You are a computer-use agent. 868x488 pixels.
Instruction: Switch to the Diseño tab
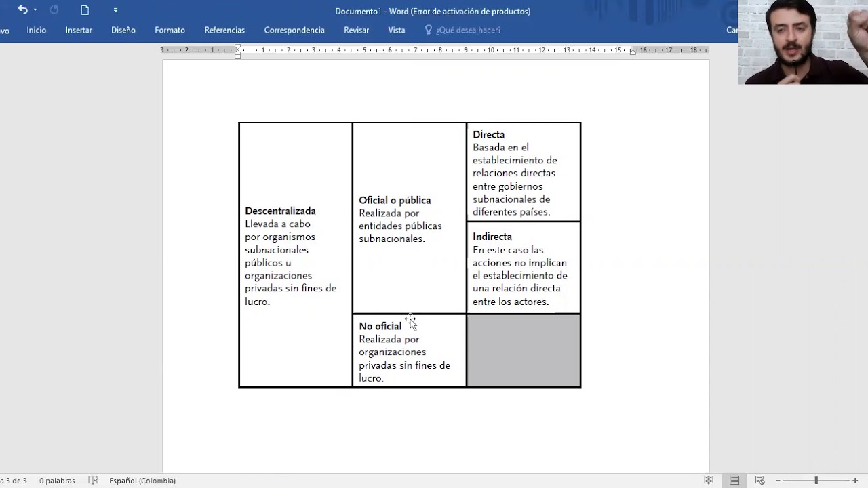123,30
